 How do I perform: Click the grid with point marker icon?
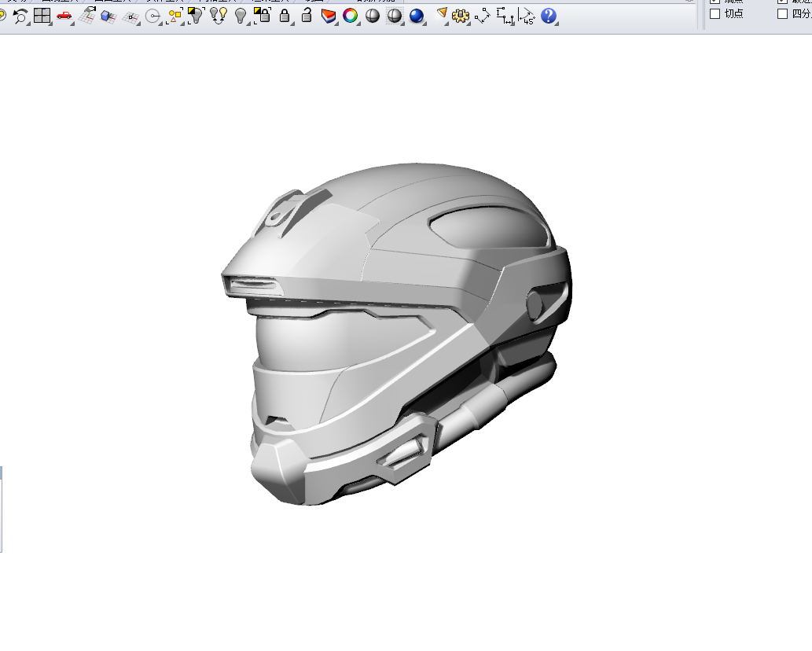click(x=131, y=17)
